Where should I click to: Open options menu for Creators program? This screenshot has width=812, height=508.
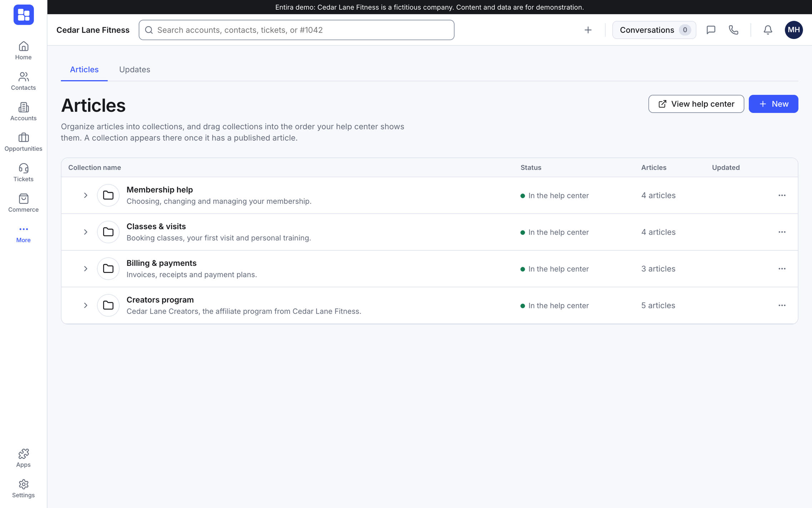[782, 306]
